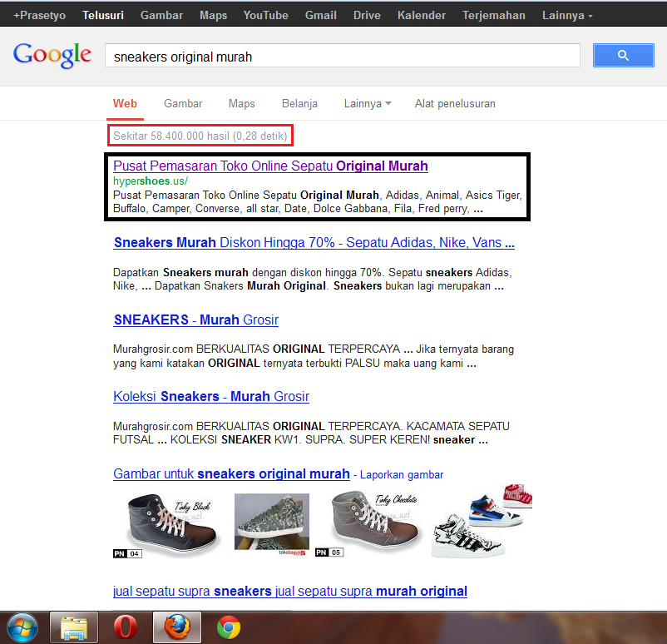Launch Opera from the taskbar
Viewport: 667px width, 644px height.
click(126, 627)
